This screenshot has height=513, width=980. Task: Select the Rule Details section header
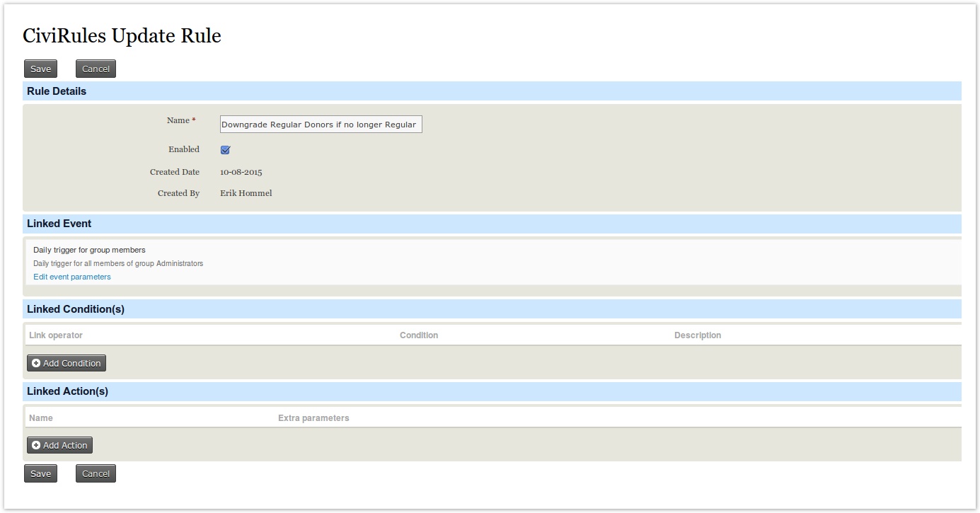click(x=57, y=91)
